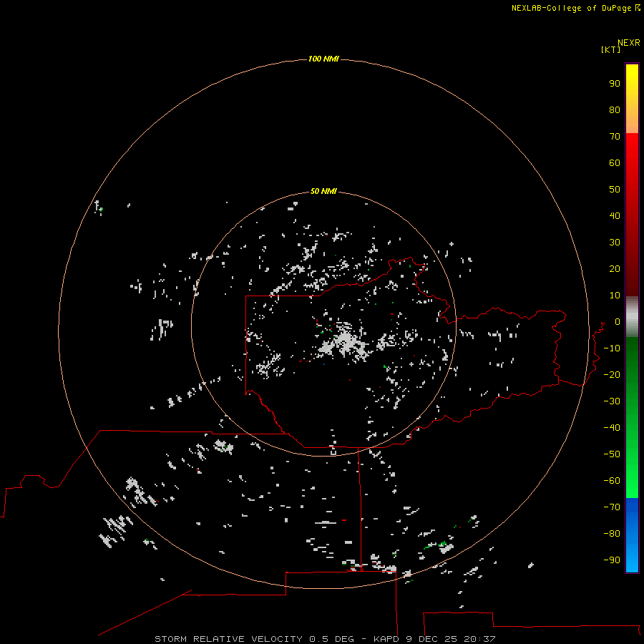Click the positive 10 scale value

pyautogui.click(x=615, y=296)
